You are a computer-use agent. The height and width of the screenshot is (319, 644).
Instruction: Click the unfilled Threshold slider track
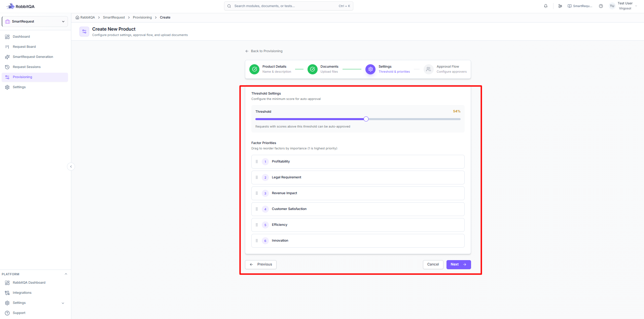click(415, 119)
